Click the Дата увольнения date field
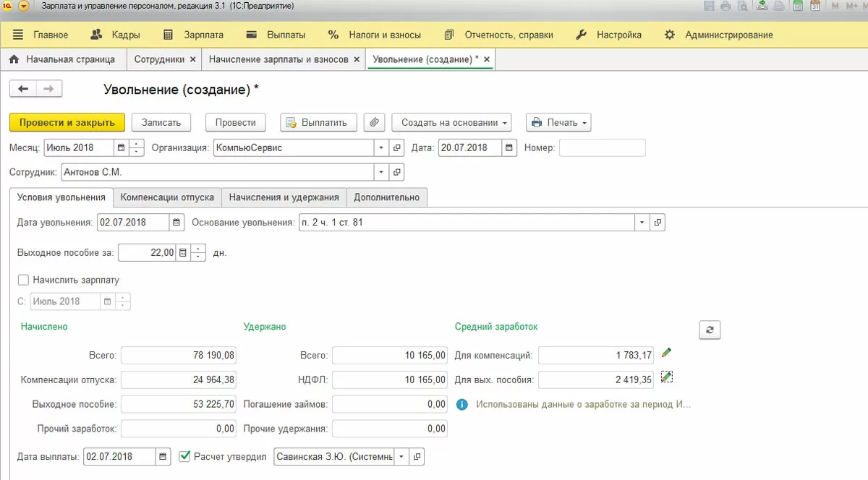This screenshot has height=480, width=868. 133,223
